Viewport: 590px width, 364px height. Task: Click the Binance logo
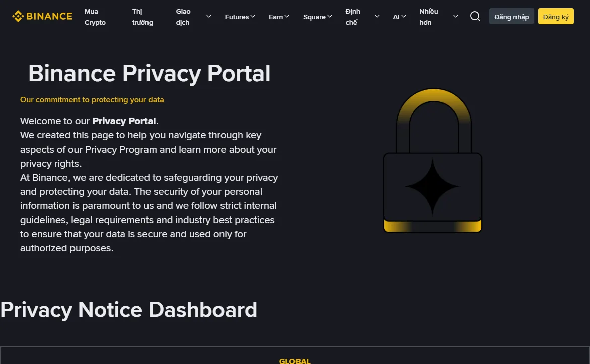click(x=42, y=16)
